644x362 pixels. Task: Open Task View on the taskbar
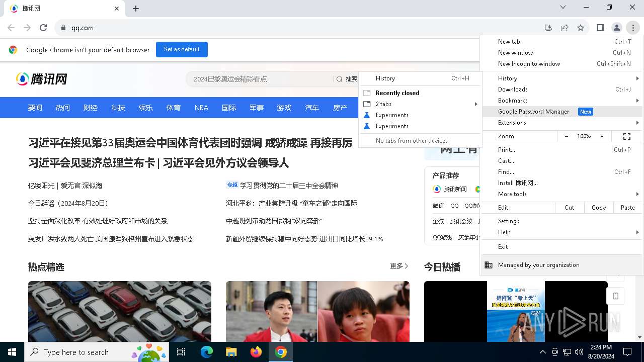pos(181,352)
